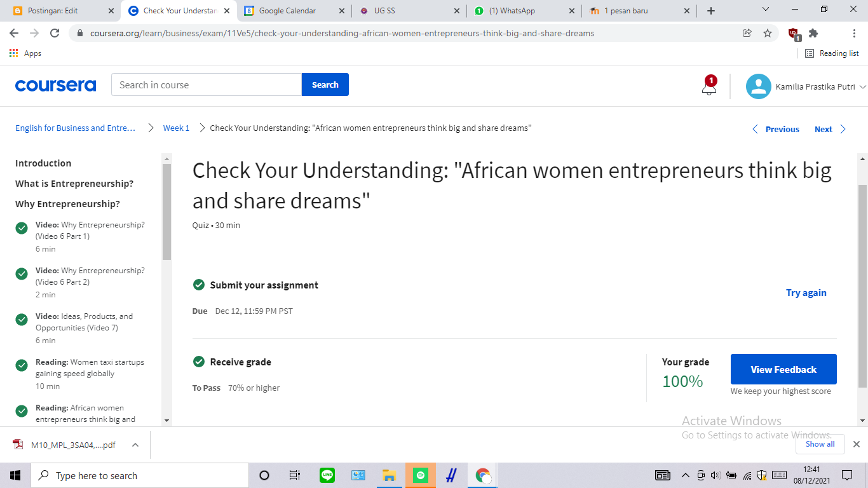Click the browser back arrow
Viewport: 868px width, 488px height.
(14, 33)
